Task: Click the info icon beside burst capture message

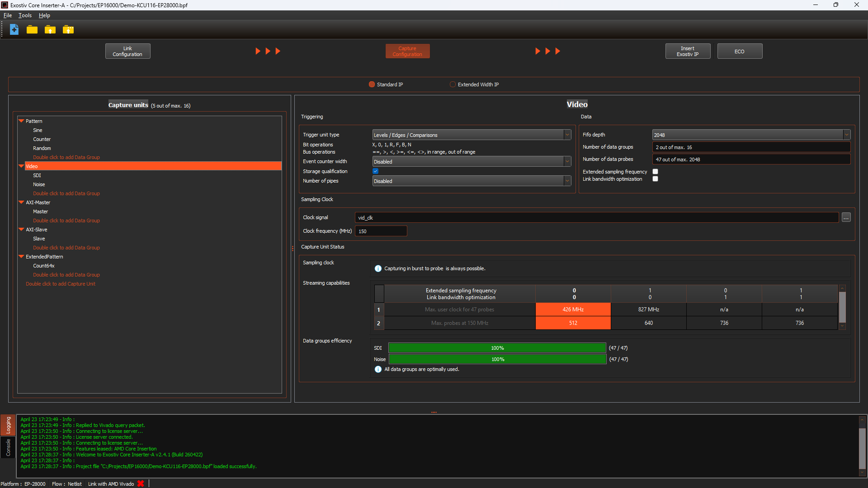Action: [378, 268]
